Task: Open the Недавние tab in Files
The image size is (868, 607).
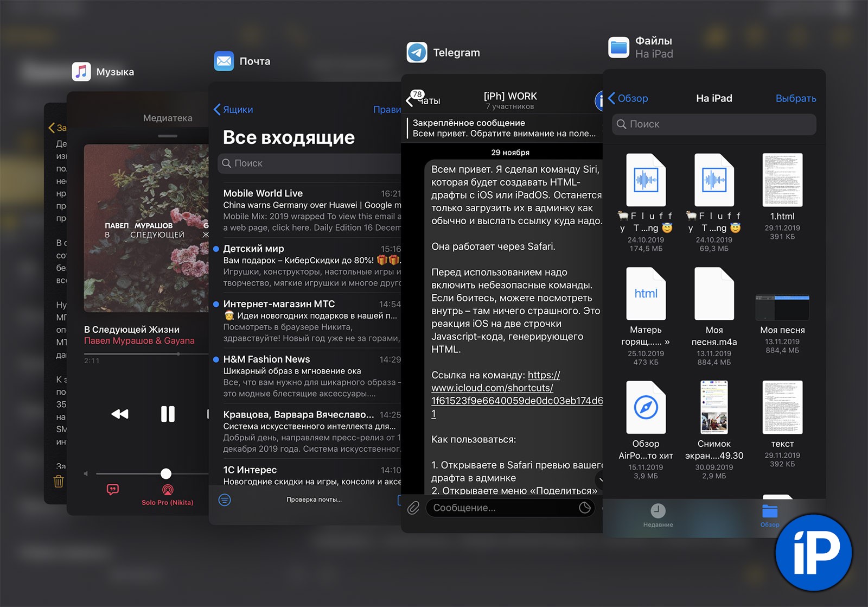Action: (658, 516)
